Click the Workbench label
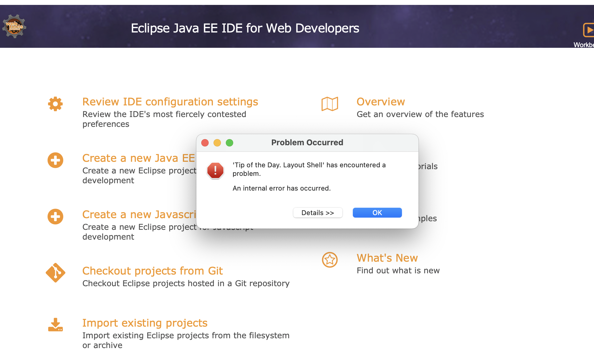This screenshot has width=594, height=364. tap(584, 45)
